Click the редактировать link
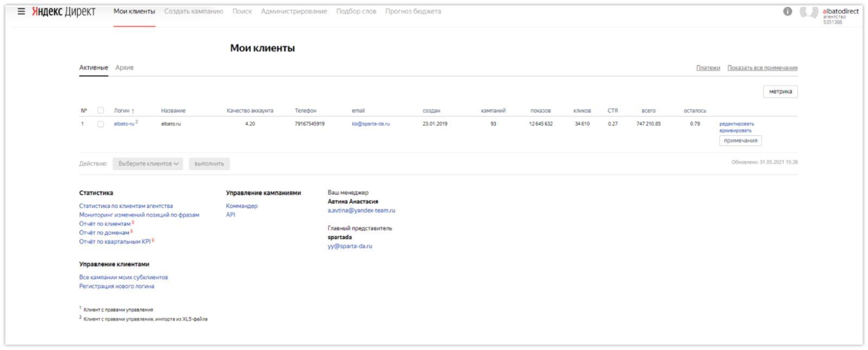Viewport: 868px width, 350px height. (736, 124)
